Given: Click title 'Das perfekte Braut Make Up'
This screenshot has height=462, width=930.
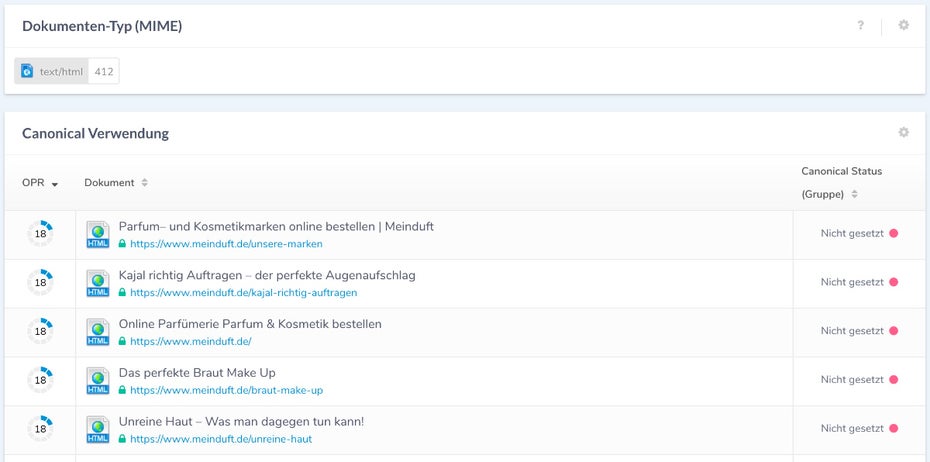Looking at the screenshot, I should [197, 372].
